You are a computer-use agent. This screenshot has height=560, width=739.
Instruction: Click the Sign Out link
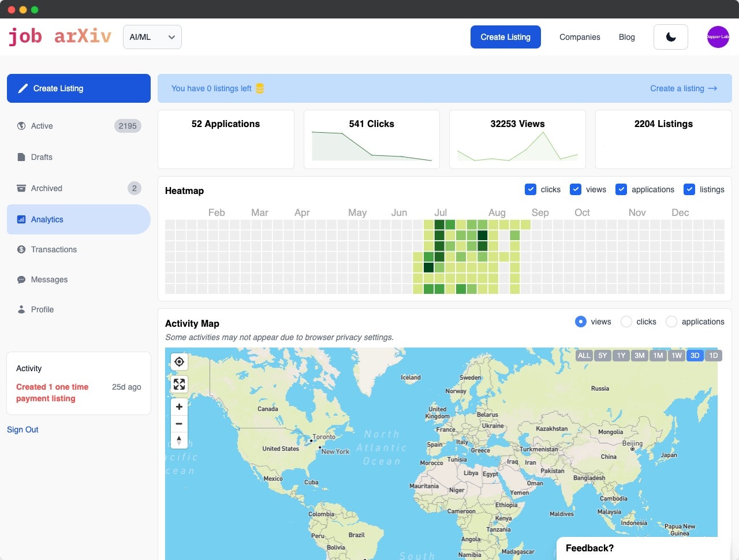coord(23,430)
